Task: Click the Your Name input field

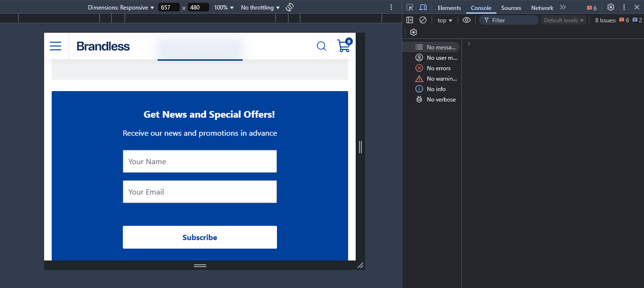Action: (200, 161)
